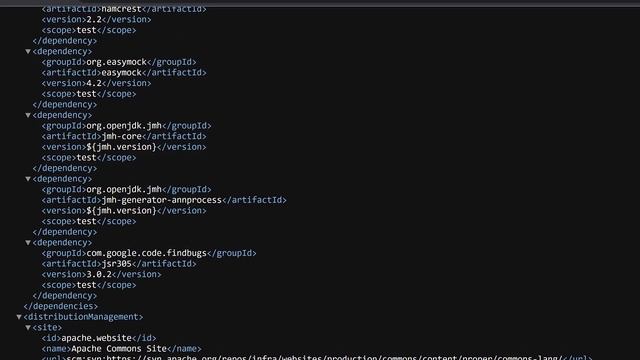The image size is (640, 360).
Task: Select the artifactId jmh-generator-annprocess line
Action: (x=164, y=200)
